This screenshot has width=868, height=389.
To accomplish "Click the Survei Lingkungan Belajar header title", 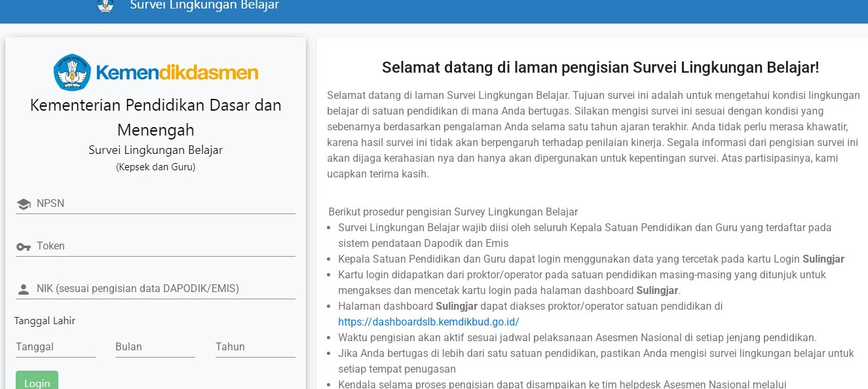I will coord(204,5).
